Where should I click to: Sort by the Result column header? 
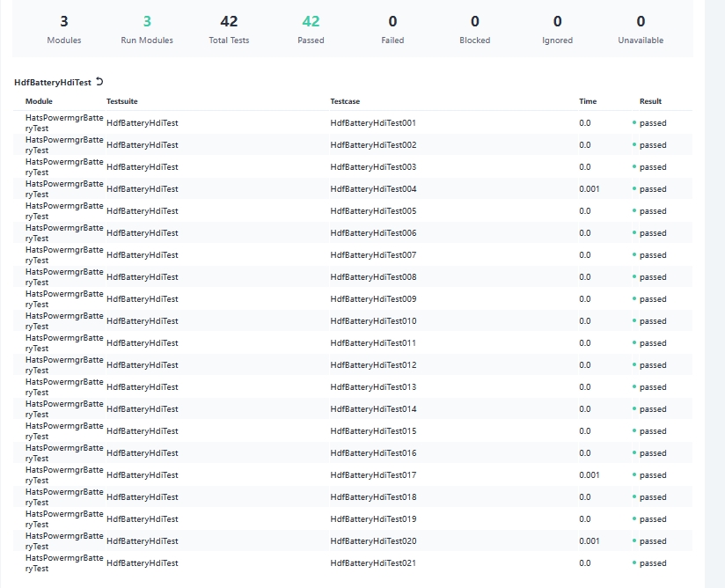click(650, 101)
